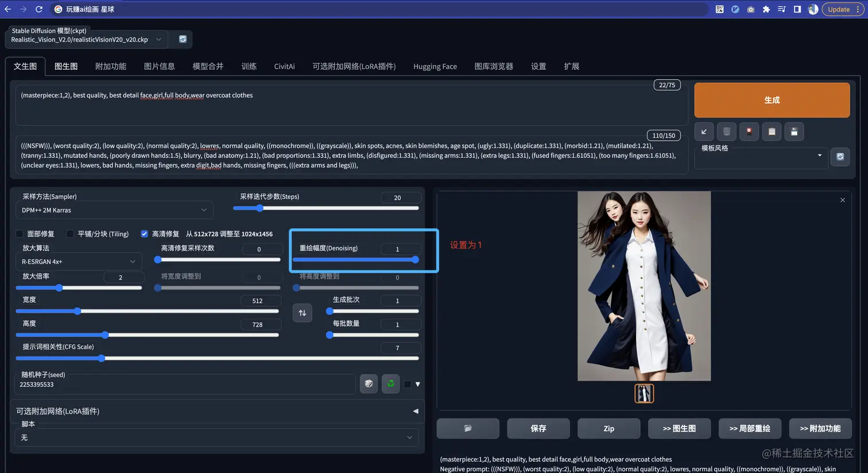Clear the prompt with the trash icon
This screenshot has width=868, height=473.
click(726, 131)
